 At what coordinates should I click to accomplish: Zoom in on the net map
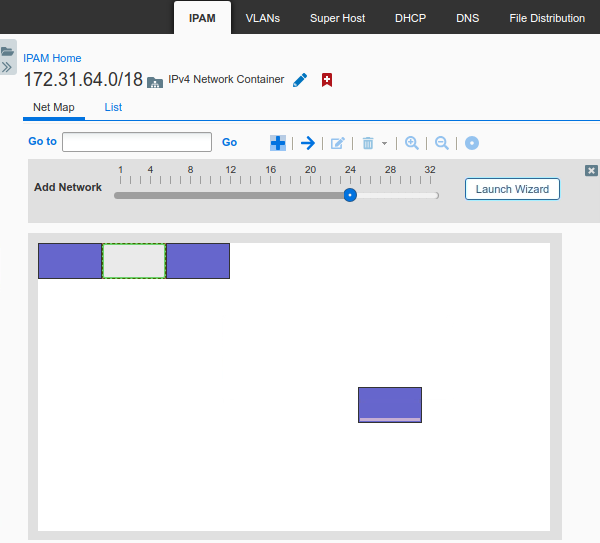pyautogui.click(x=411, y=143)
